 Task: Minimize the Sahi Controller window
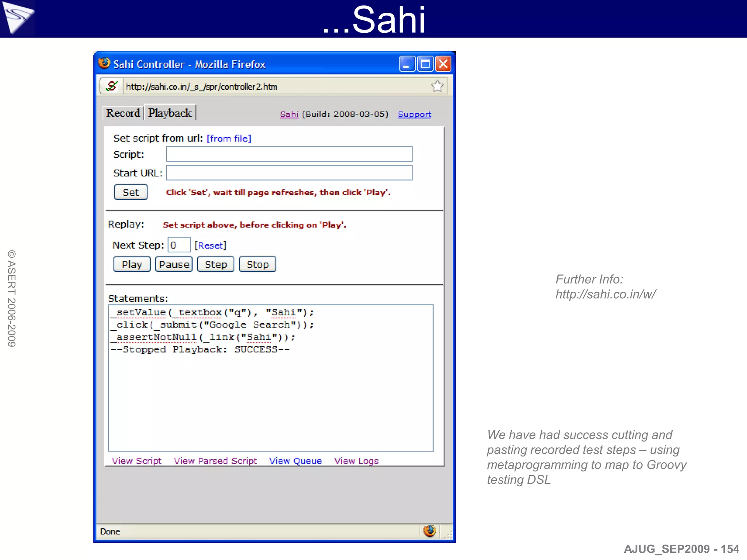407,64
